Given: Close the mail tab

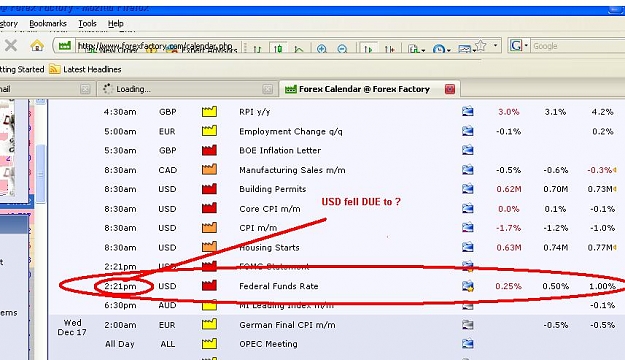Looking at the screenshot, I should [x=85, y=89].
